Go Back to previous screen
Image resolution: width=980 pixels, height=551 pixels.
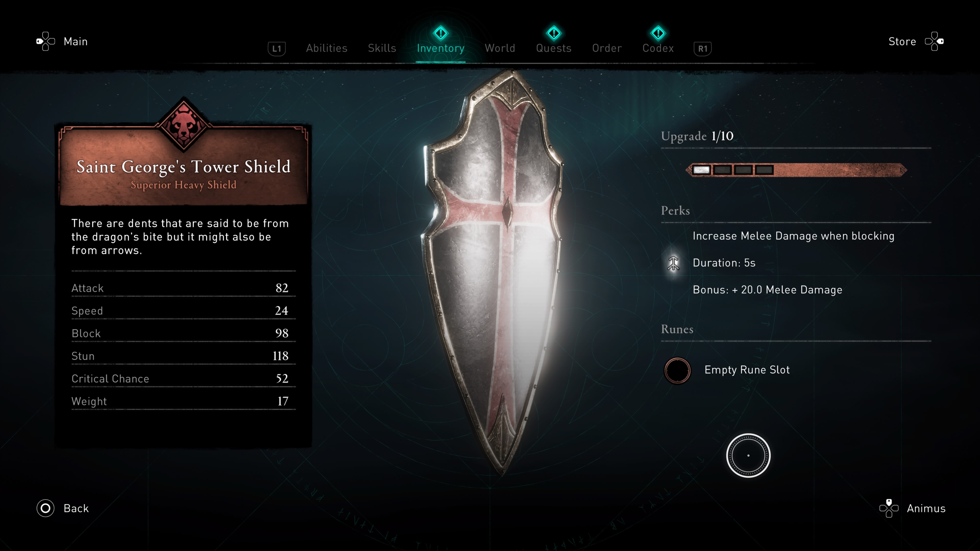76,508
